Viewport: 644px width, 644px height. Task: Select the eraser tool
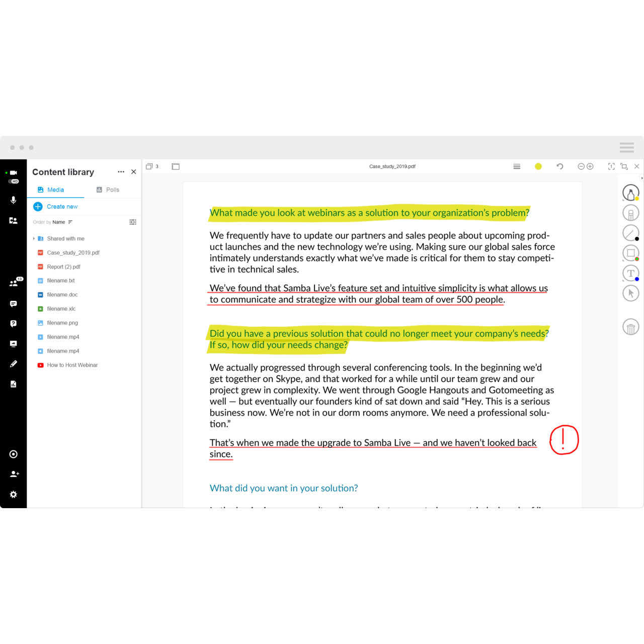pos(630,213)
